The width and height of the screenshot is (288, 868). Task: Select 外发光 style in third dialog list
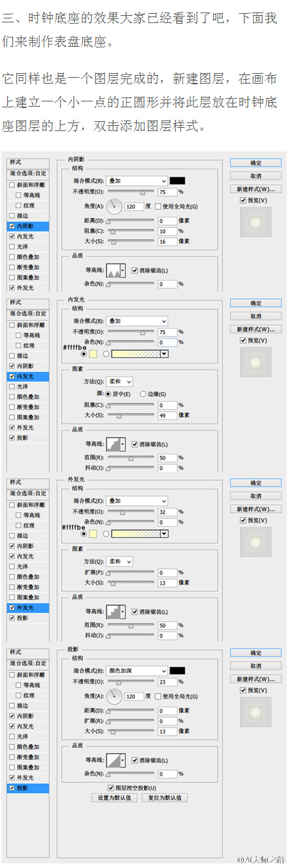coord(28,608)
